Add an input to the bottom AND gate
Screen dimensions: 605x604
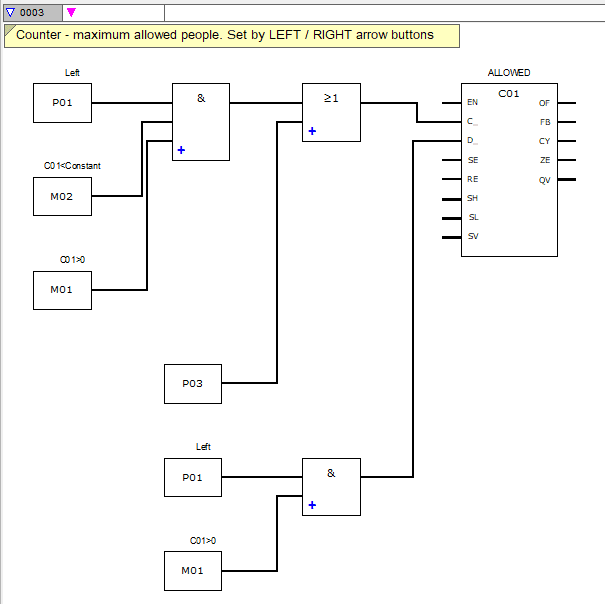tap(312, 505)
